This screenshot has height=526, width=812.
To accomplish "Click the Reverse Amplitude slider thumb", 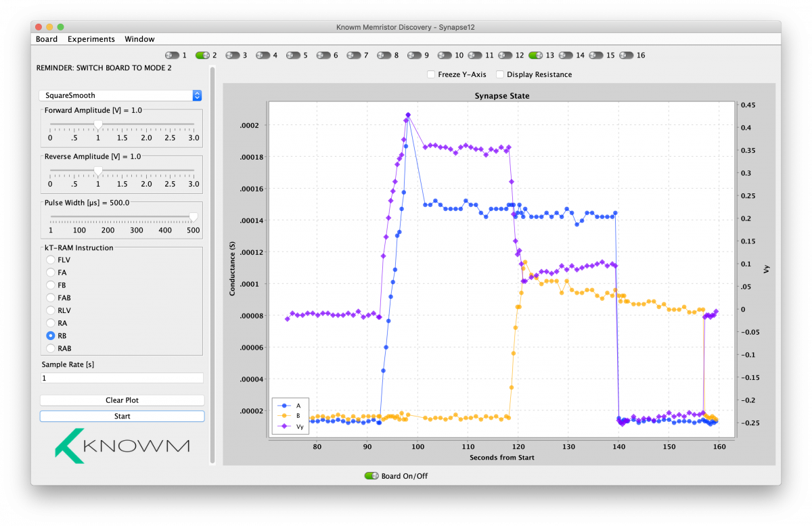I will click(98, 171).
